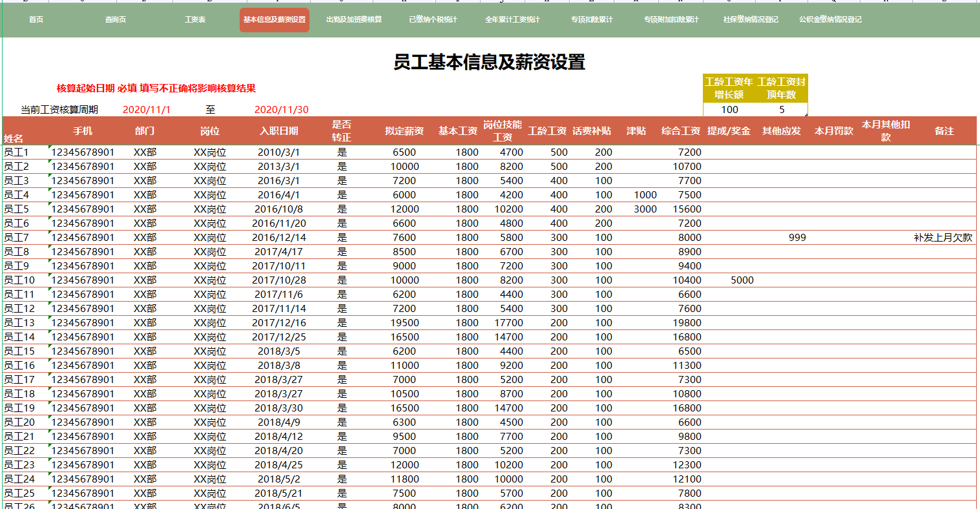Select 员工5's 综合工资 value 15600
This screenshot has height=509, width=980.
coord(687,209)
